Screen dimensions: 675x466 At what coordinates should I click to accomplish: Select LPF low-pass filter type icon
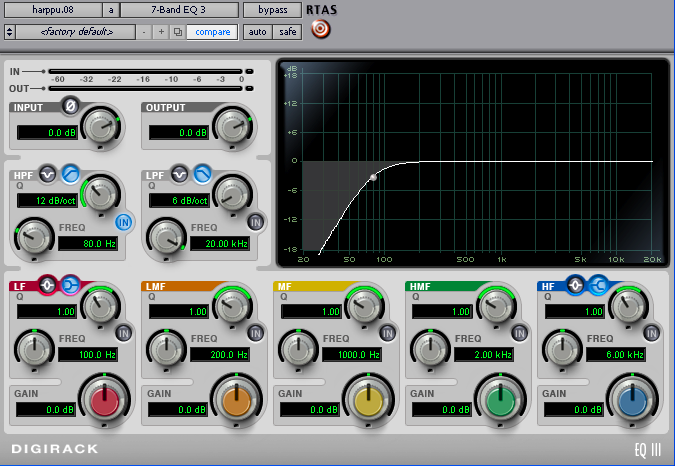202,174
